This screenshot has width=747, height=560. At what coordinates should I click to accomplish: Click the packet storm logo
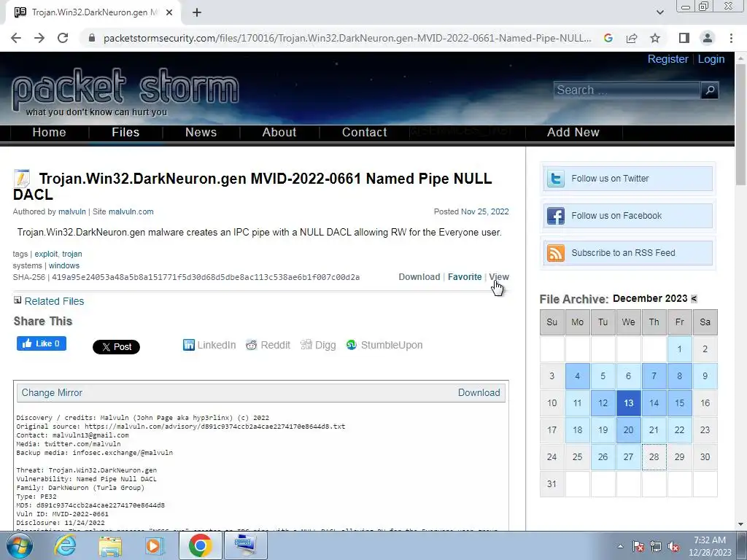click(x=125, y=91)
